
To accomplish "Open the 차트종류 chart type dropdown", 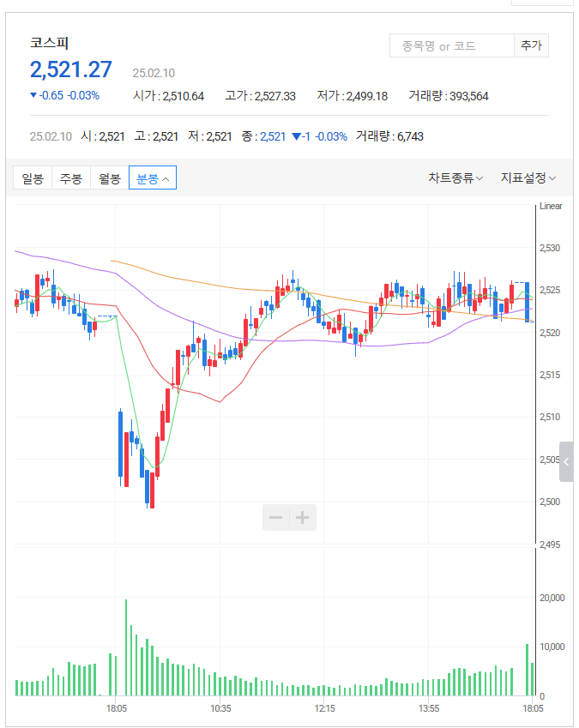I will click(x=455, y=177).
